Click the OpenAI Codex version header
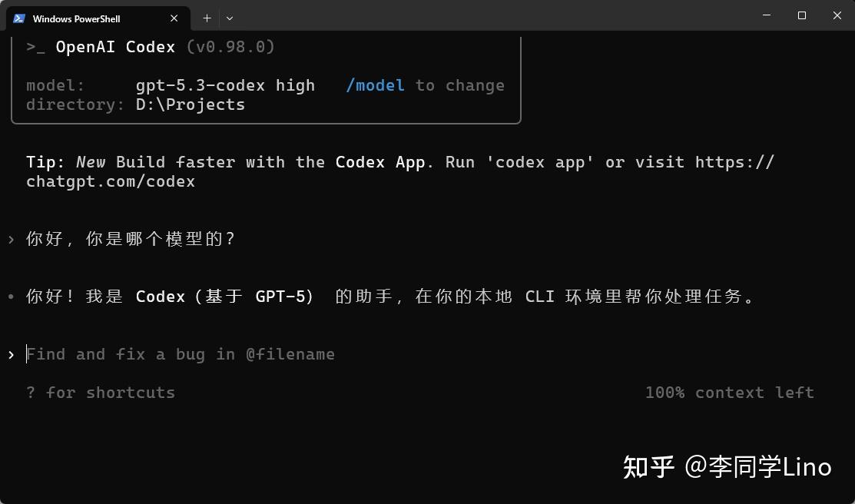The height and width of the screenshot is (504, 855). pyautogui.click(x=151, y=47)
